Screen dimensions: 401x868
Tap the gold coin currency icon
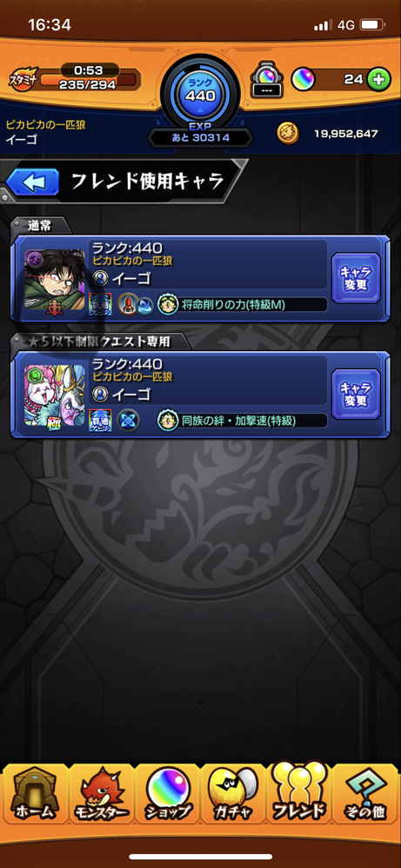pyautogui.click(x=288, y=133)
